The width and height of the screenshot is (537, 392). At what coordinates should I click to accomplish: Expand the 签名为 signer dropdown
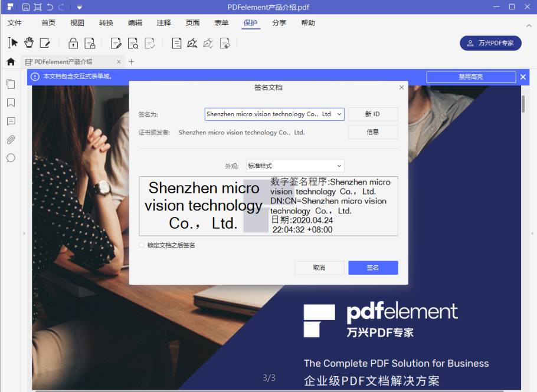tap(339, 114)
